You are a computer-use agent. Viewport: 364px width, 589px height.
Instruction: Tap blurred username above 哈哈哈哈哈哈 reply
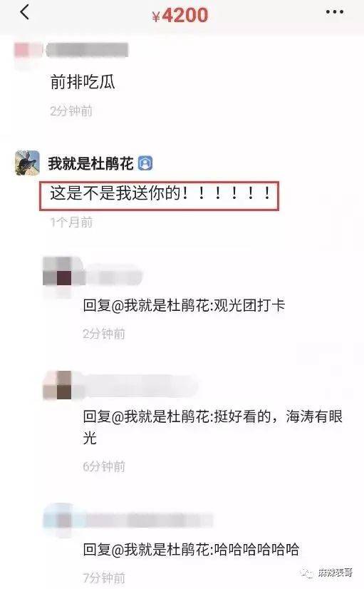pos(149,521)
